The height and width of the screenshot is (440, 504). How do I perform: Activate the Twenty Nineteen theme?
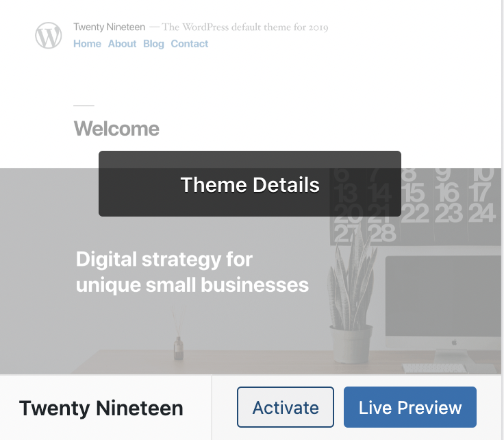(286, 407)
